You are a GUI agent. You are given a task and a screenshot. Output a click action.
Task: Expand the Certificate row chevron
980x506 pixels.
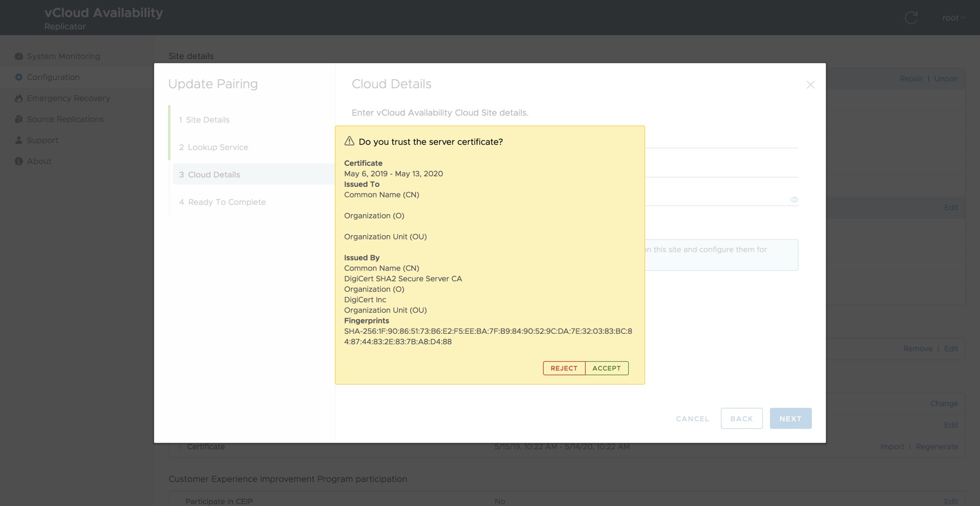pos(179,447)
